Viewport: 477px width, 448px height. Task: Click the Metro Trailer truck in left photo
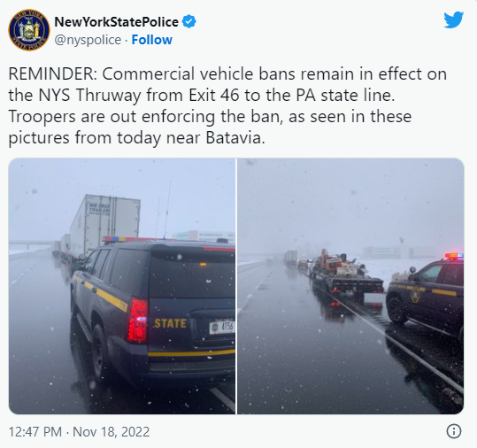(x=104, y=225)
